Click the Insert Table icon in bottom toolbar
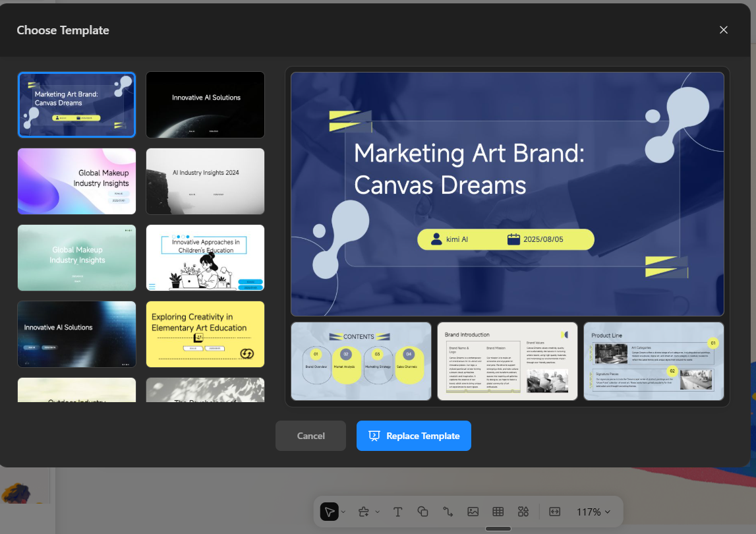Image resolution: width=756 pixels, height=534 pixels. pos(498,512)
